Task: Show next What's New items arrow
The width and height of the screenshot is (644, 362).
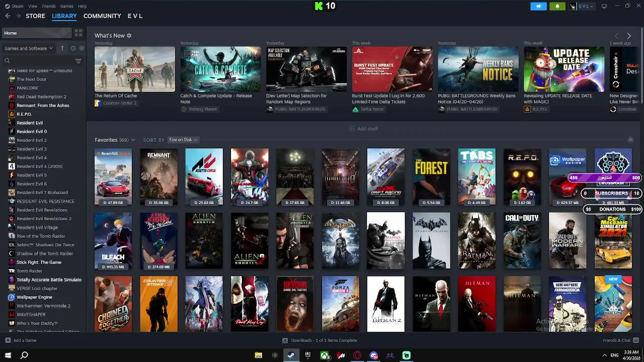Action: pyautogui.click(x=629, y=36)
